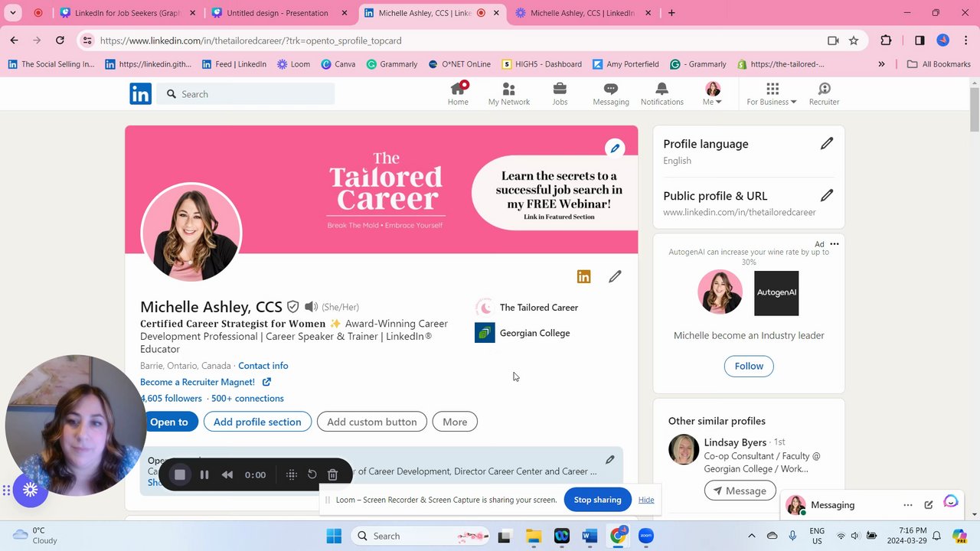Open LinkedIn Messaging from nav bar
The height and width of the screenshot is (551, 980).
pos(611,93)
